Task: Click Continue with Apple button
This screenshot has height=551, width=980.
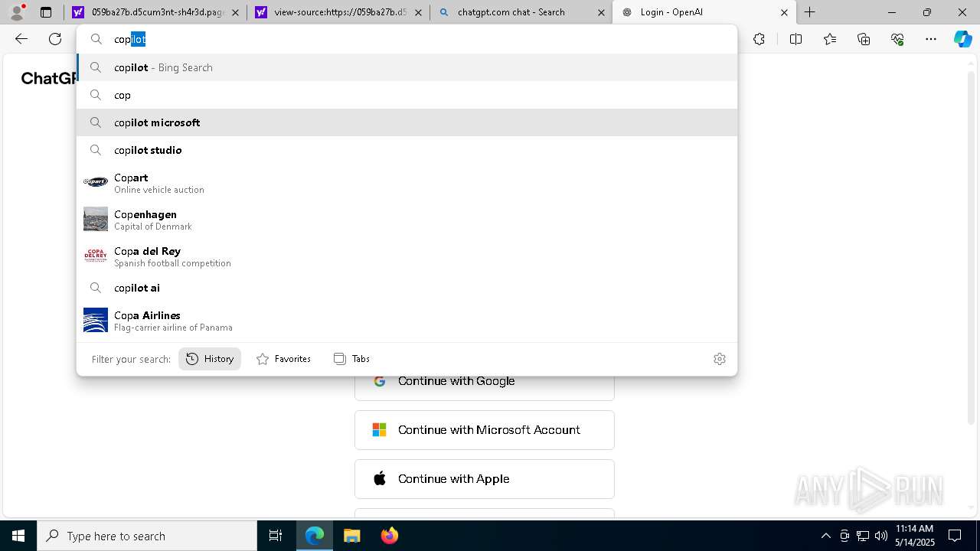Action: 485,479
